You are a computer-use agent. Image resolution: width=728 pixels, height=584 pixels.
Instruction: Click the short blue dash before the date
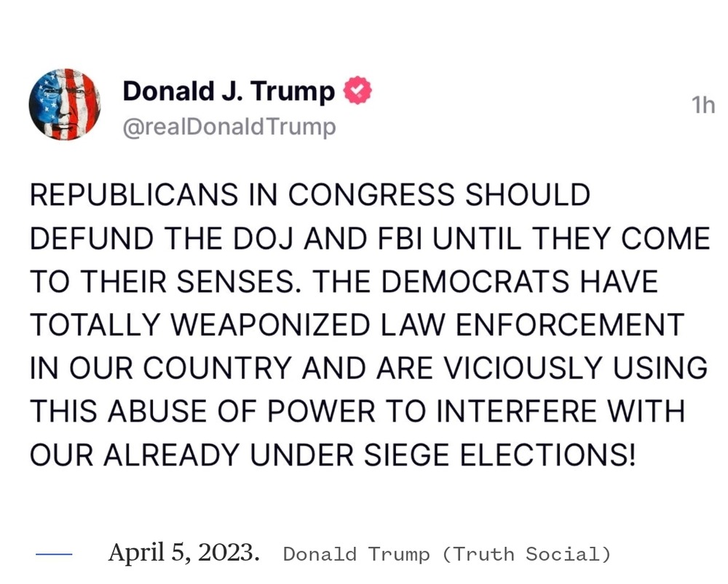coord(55,555)
